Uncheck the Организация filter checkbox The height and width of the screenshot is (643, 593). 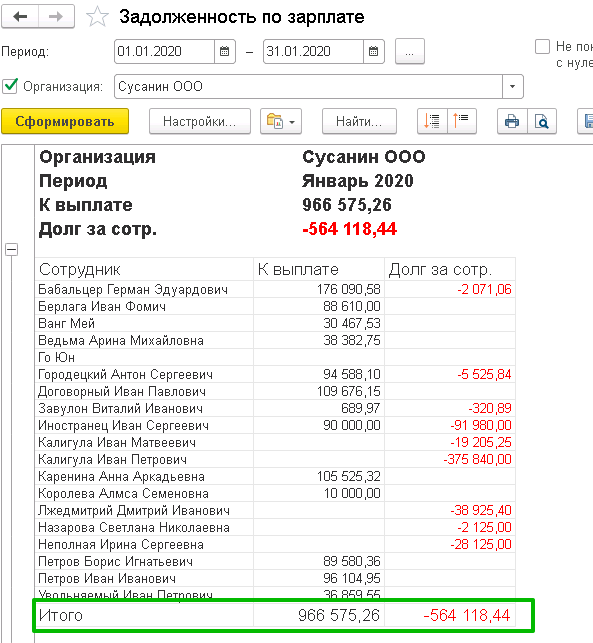coord(10,86)
